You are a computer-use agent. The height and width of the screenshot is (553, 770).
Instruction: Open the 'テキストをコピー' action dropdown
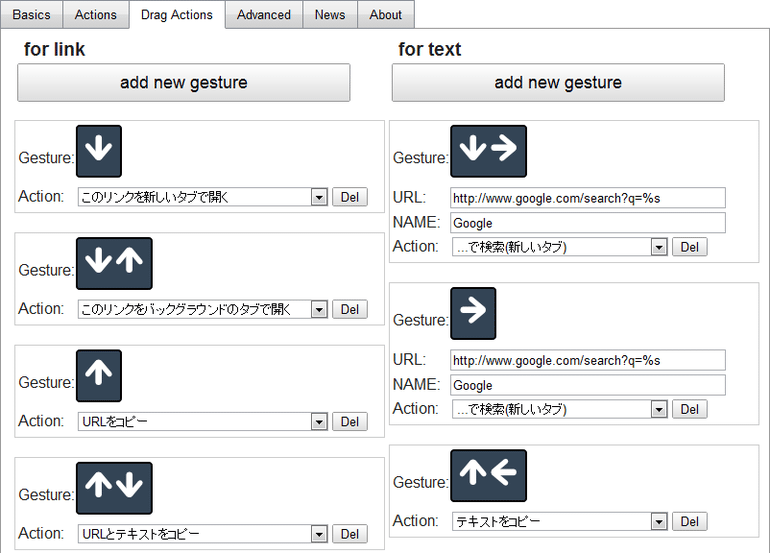[560, 521]
